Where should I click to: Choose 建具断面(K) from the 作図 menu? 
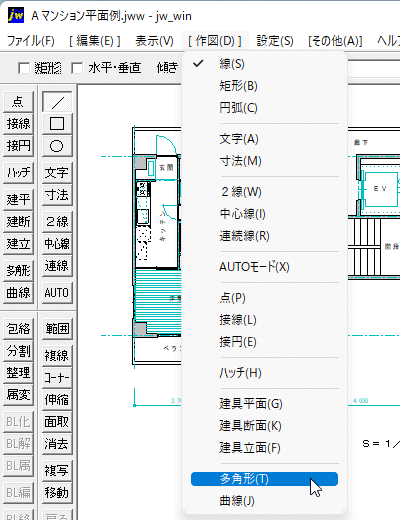click(264, 426)
